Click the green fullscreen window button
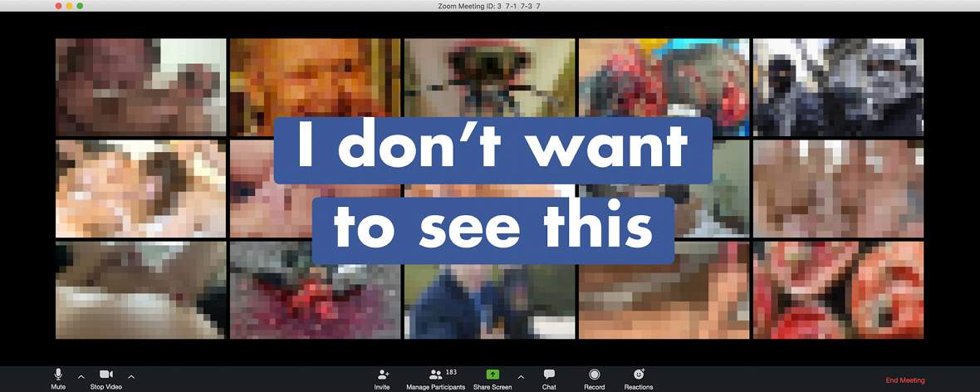This screenshot has height=392, width=980. point(80,6)
